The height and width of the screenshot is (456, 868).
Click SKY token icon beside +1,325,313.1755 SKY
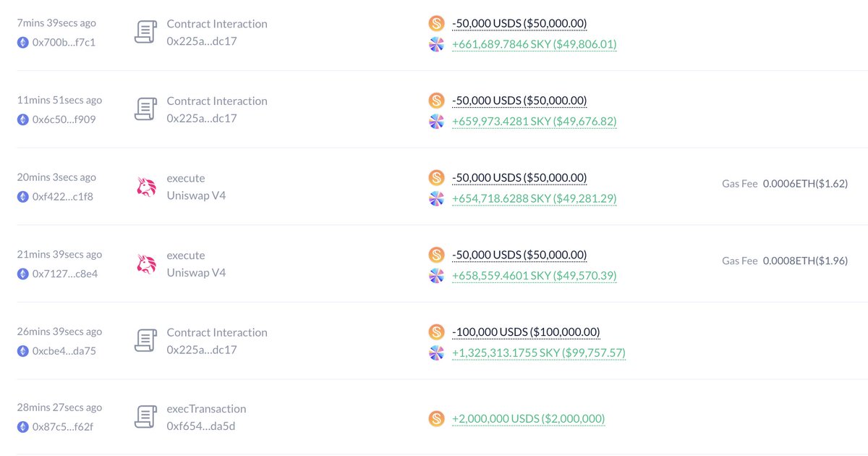coord(435,353)
